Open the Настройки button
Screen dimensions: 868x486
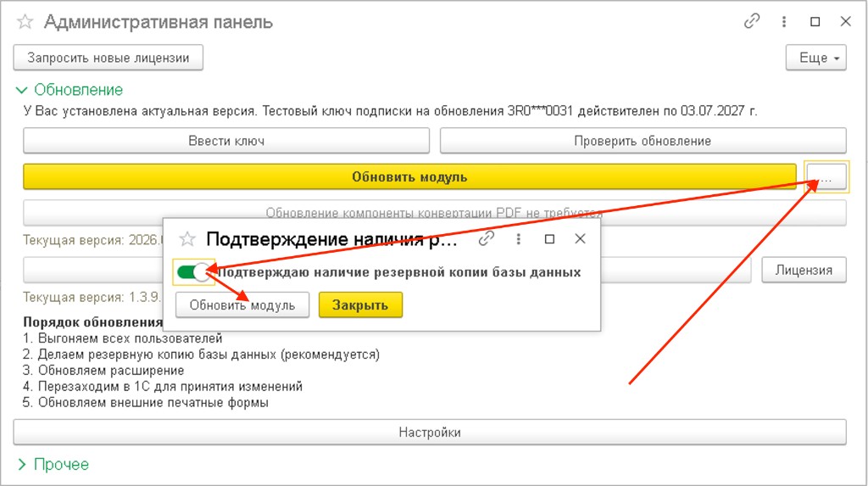coord(430,433)
